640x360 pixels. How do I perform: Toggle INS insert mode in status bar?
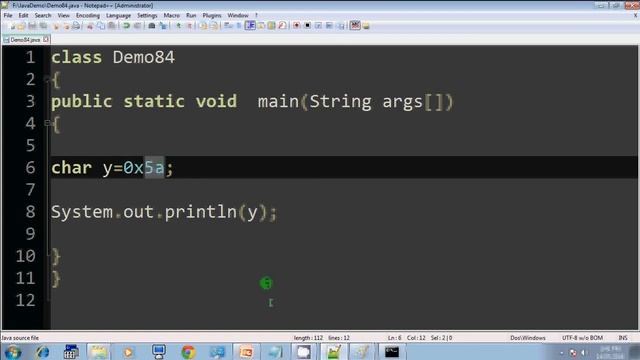pos(623,338)
